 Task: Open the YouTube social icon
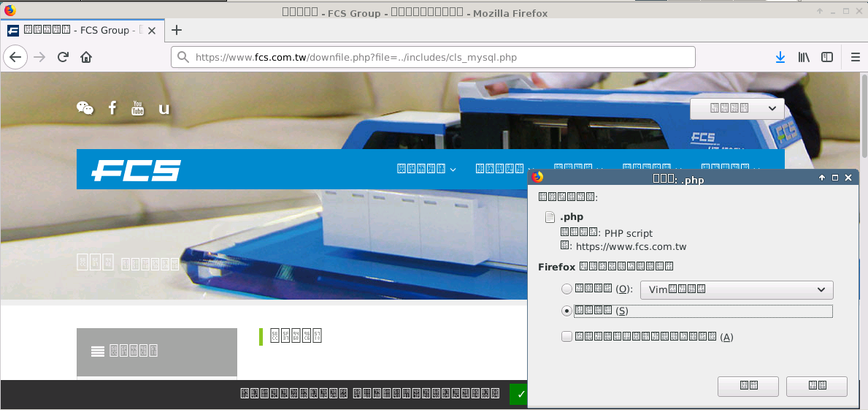click(x=137, y=108)
